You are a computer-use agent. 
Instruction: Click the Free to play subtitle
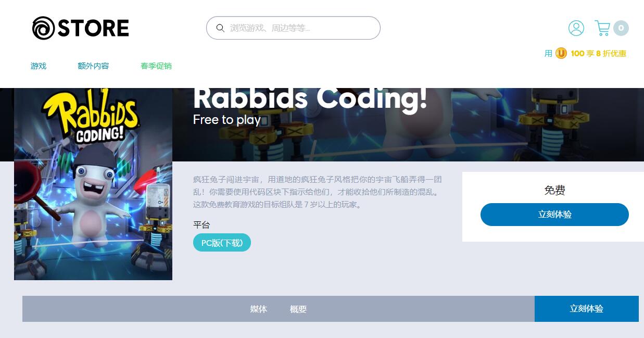227,120
